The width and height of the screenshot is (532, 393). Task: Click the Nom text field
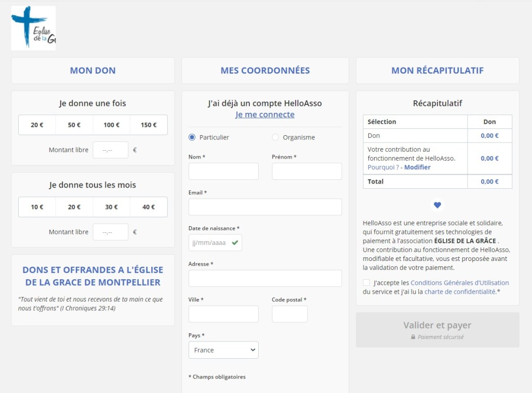[223, 171]
